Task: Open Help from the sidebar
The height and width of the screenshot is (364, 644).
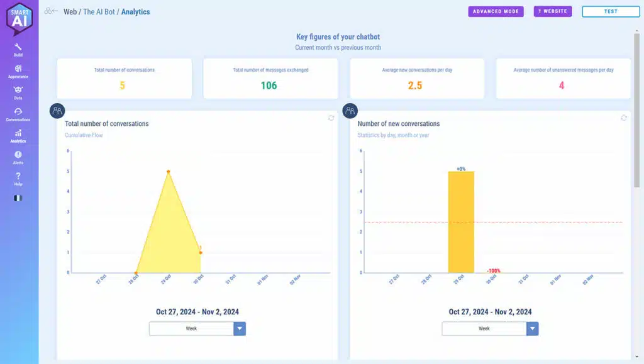Action: (18, 179)
